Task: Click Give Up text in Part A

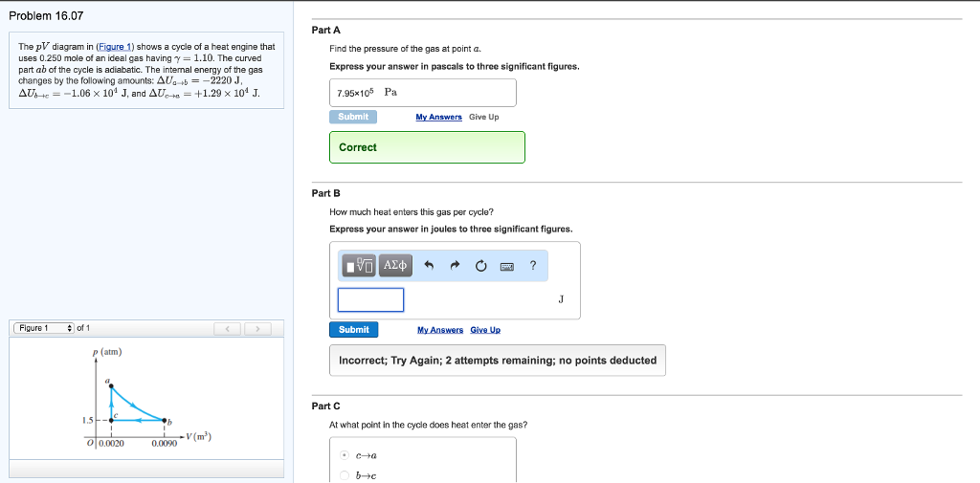Action: (483, 117)
